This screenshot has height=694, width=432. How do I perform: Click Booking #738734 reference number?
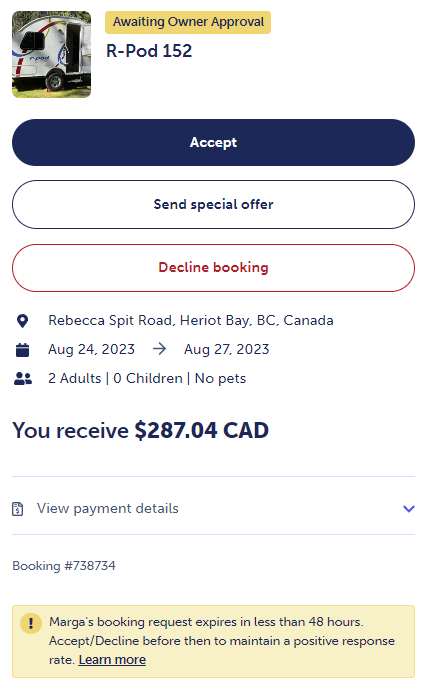(x=64, y=566)
